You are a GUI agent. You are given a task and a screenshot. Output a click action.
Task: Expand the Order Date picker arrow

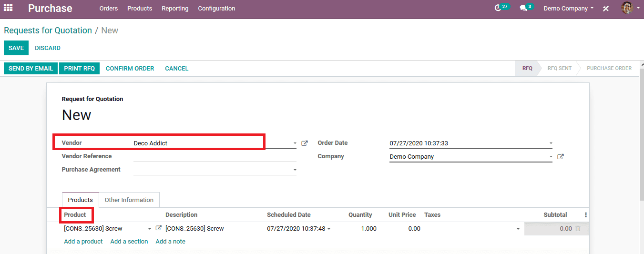[x=551, y=143]
